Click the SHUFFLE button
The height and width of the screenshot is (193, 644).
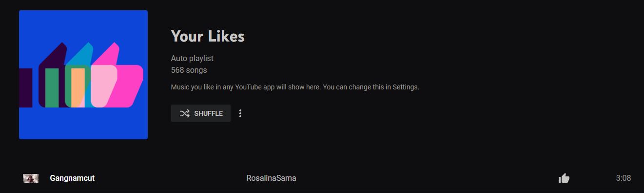200,113
